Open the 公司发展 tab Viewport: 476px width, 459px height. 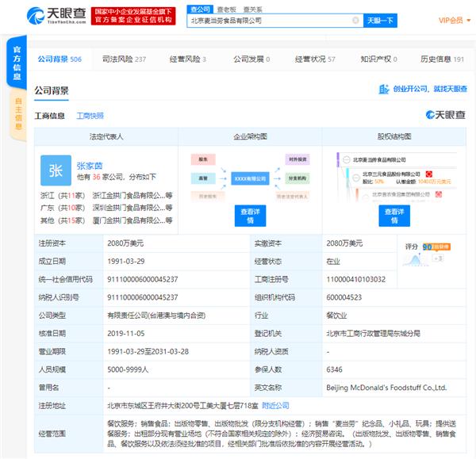(x=251, y=59)
